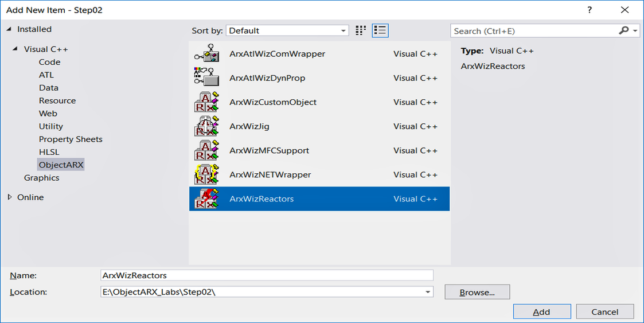Select Graphics category in tree

pyautogui.click(x=41, y=177)
